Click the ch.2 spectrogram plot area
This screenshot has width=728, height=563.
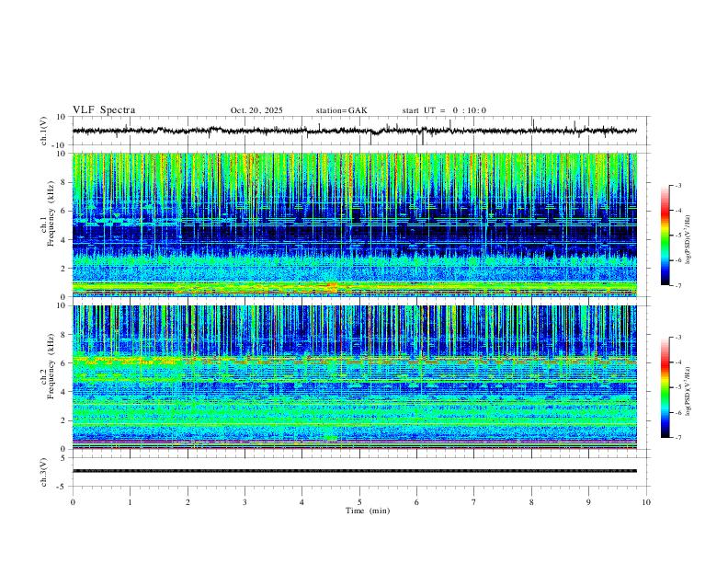(354, 377)
